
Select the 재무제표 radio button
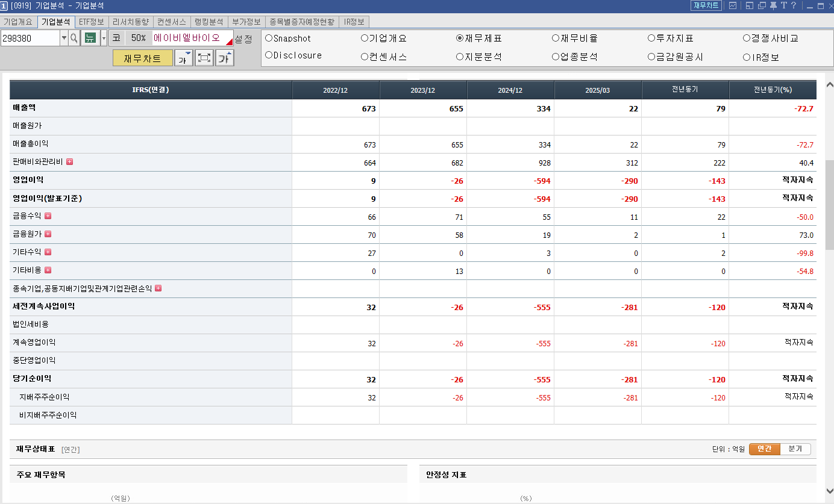[x=460, y=38]
